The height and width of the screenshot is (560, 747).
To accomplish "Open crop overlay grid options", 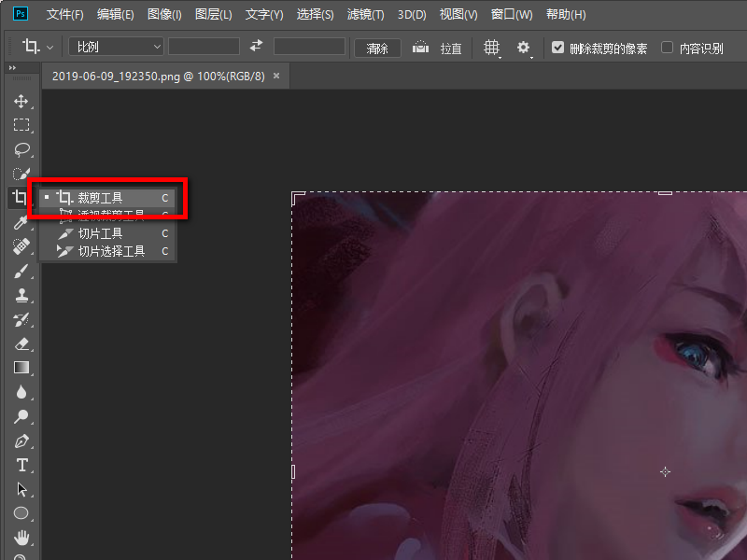I will click(492, 48).
